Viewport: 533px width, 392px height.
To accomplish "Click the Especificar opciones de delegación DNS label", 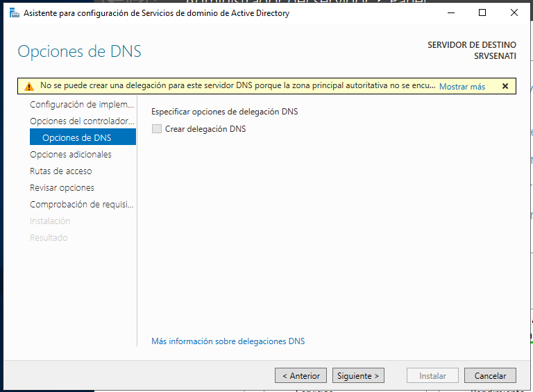I will [x=225, y=112].
